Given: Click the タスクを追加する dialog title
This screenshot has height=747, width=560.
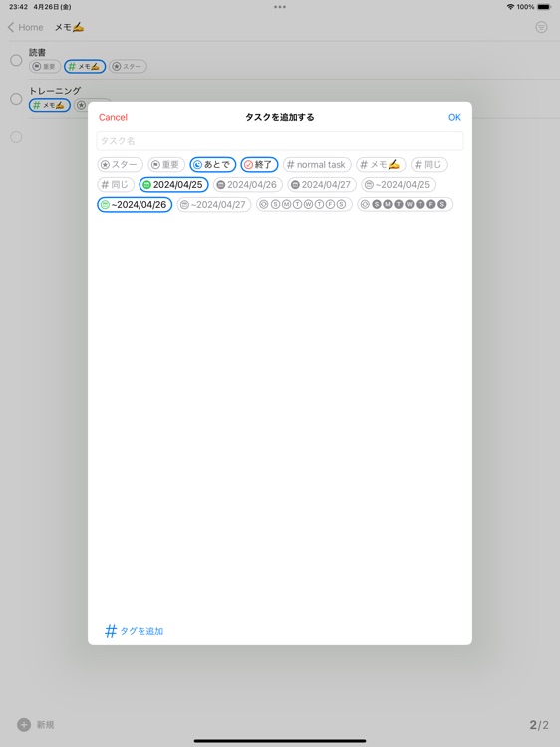Looking at the screenshot, I should point(280,117).
